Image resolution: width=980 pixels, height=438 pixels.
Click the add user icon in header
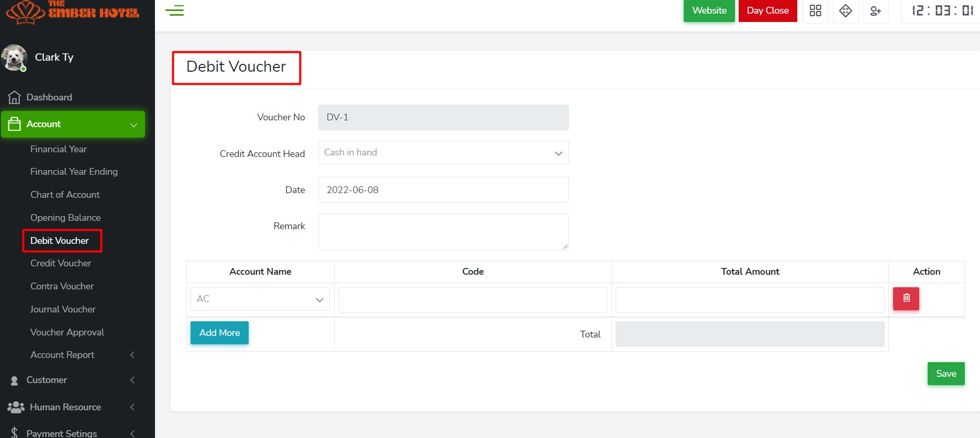(x=875, y=11)
